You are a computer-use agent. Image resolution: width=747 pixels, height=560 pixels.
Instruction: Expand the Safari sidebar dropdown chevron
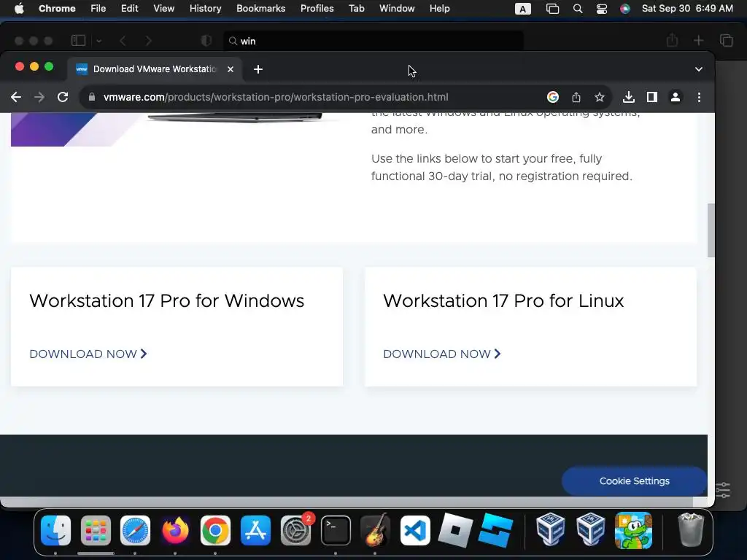[99, 41]
